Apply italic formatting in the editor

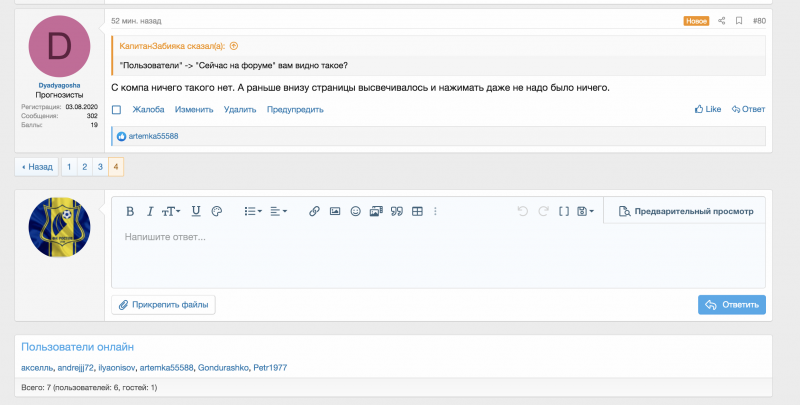click(150, 211)
